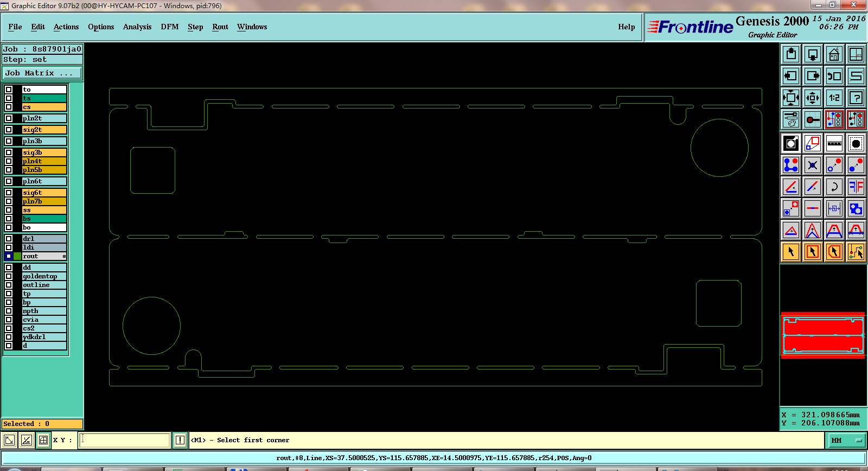Screen dimensions: 868x471
Task: Toggle the checkbox for layer outline
Action: coord(9,285)
